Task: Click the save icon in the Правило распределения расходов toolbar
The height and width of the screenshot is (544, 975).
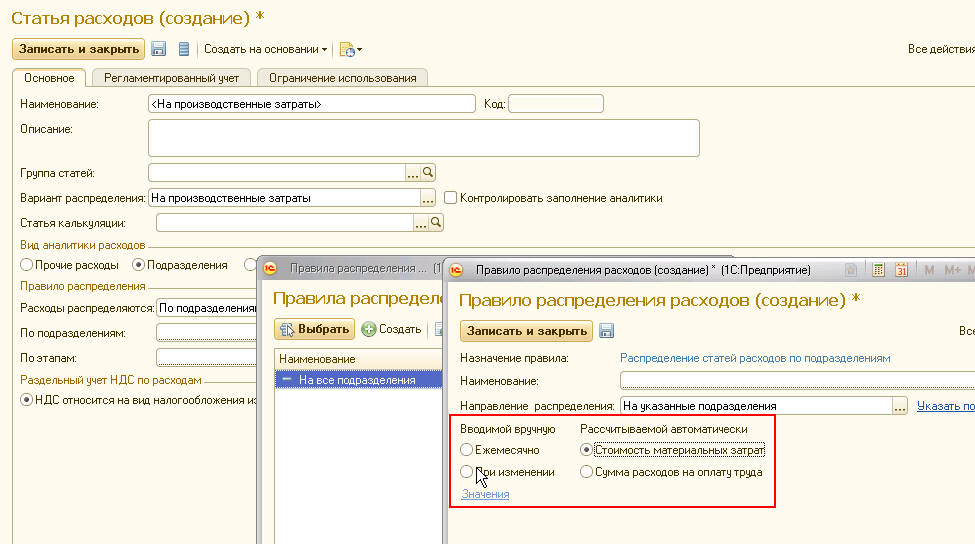Action: pyautogui.click(x=606, y=331)
